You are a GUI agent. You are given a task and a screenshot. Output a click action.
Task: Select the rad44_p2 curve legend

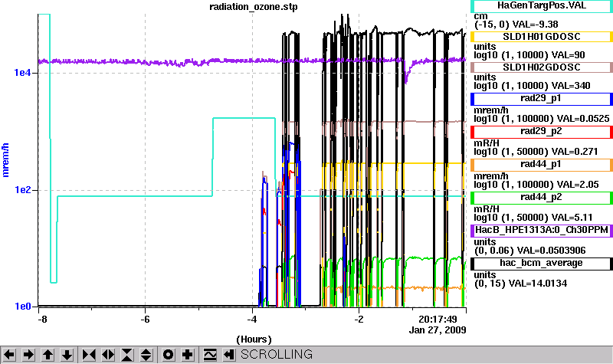coord(542,198)
